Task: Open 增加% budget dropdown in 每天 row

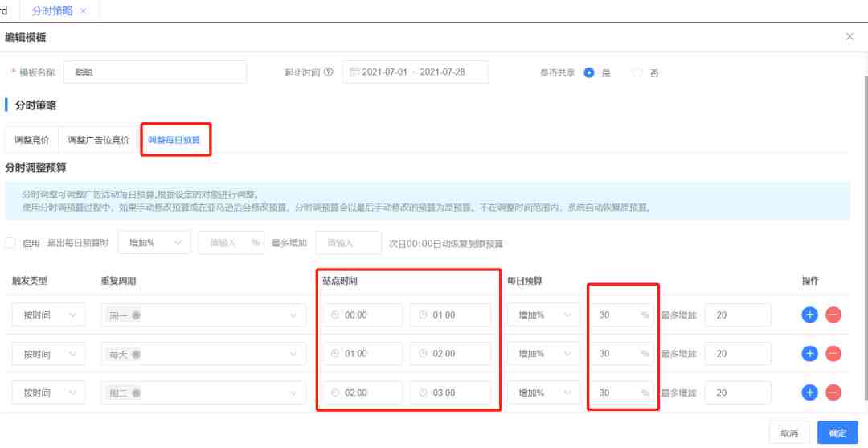Action: click(543, 354)
